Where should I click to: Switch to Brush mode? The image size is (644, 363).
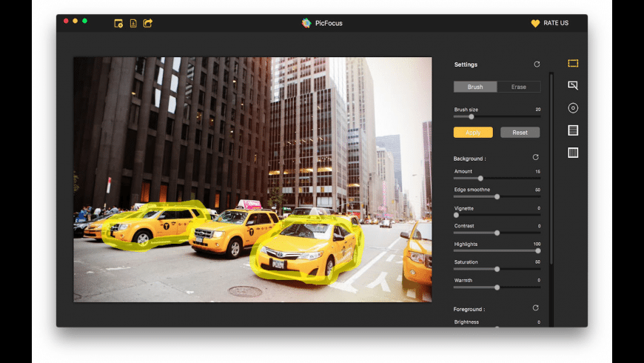[x=475, y=87]
